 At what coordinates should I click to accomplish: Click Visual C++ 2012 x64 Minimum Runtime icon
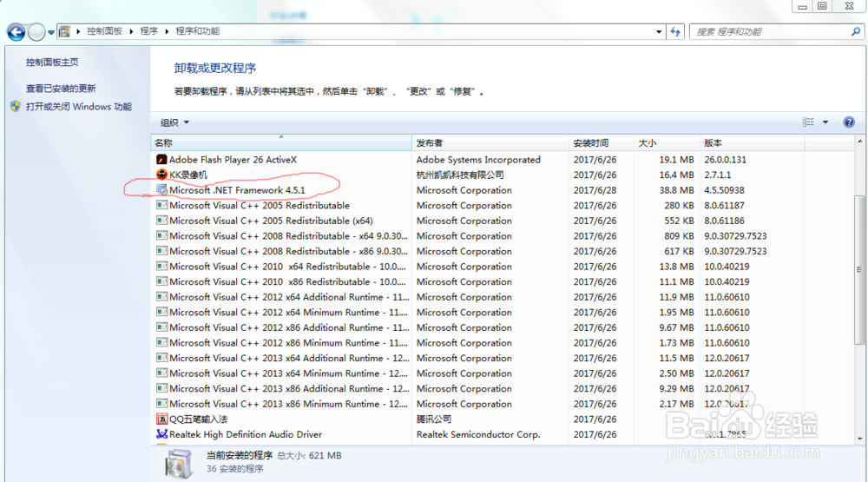click(161, 312)
